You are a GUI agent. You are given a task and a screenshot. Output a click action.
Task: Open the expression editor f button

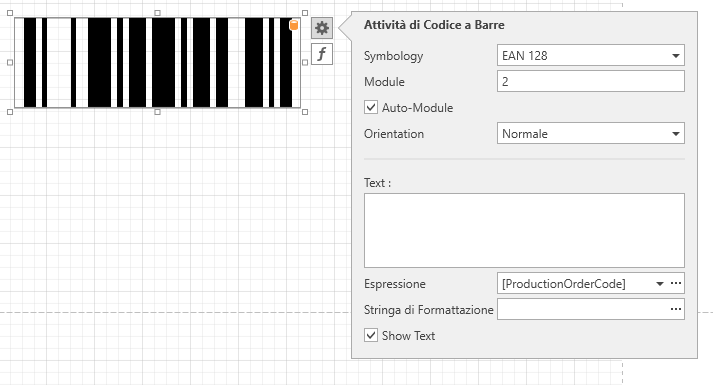(322, 54)
